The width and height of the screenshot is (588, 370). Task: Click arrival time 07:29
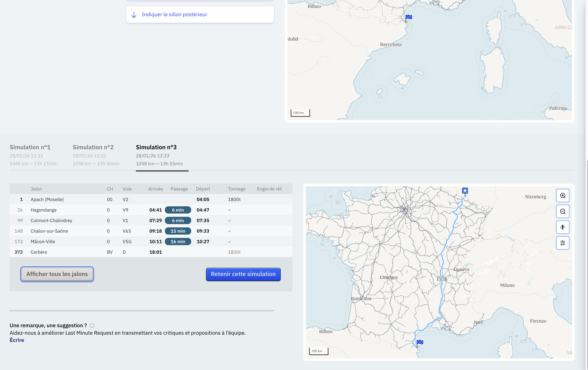click(x=155, y=220)
